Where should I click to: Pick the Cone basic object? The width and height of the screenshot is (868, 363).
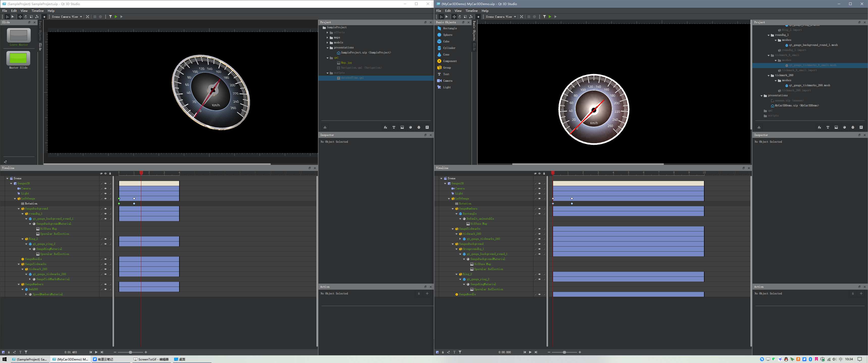point(446,54)
